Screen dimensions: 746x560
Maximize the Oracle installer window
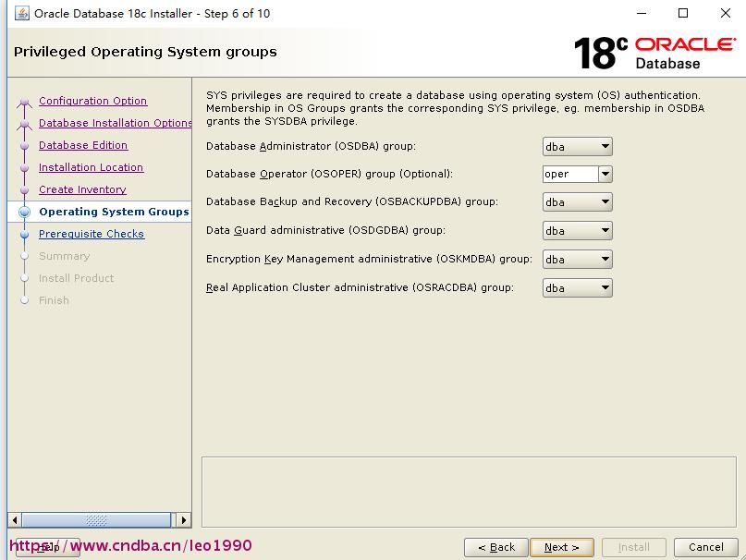[683, 13]
